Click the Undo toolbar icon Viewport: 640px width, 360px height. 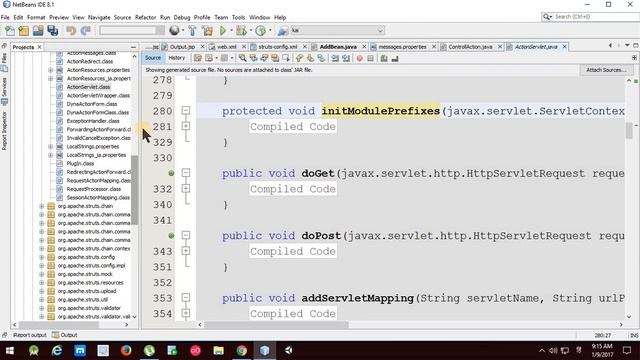click(71, 31)
